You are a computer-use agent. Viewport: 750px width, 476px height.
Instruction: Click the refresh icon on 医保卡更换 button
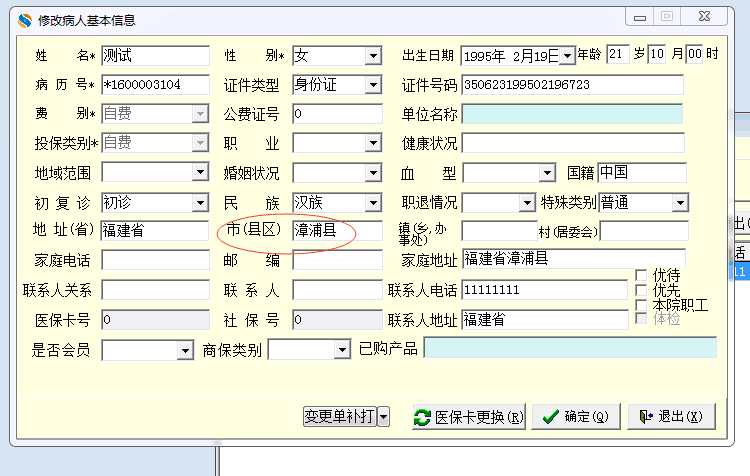coord(422,417)
